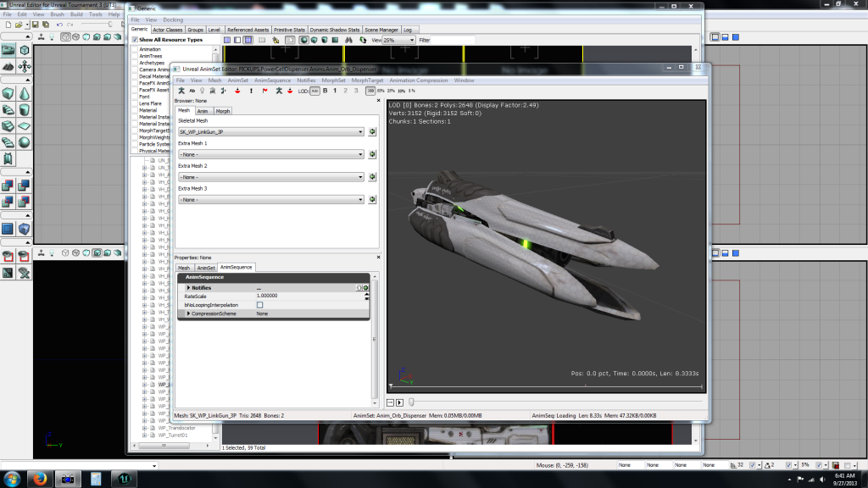Use current selection for Extra Mesh 1 arrow
Image resolution: width=868 pixels, height=488 pixels.
tap(372, 154)
